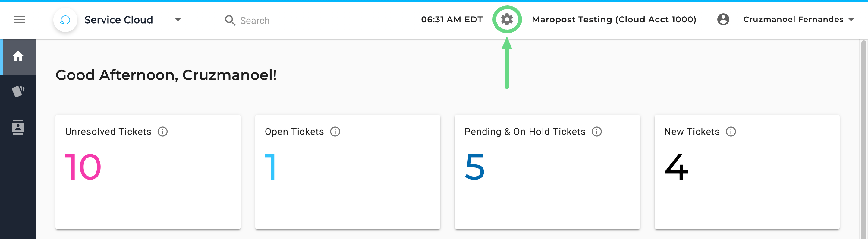
Task: Click Maropost Testing account name
Action: 614,20
